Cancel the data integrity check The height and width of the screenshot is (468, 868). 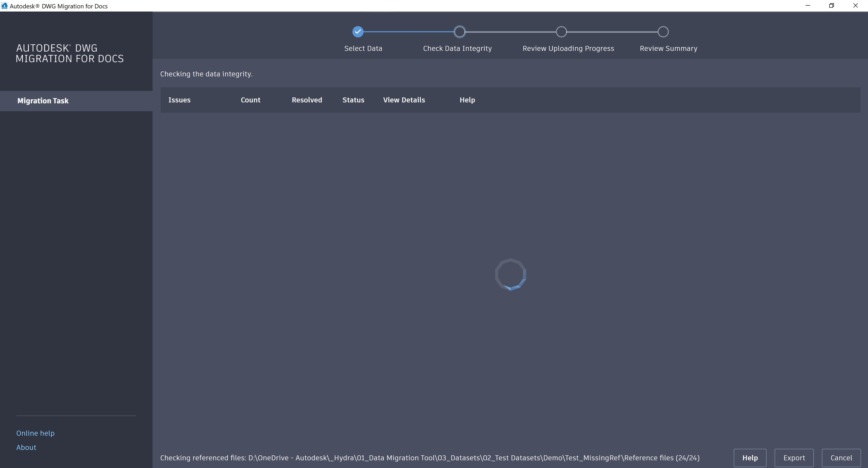[x=841, y=458]
